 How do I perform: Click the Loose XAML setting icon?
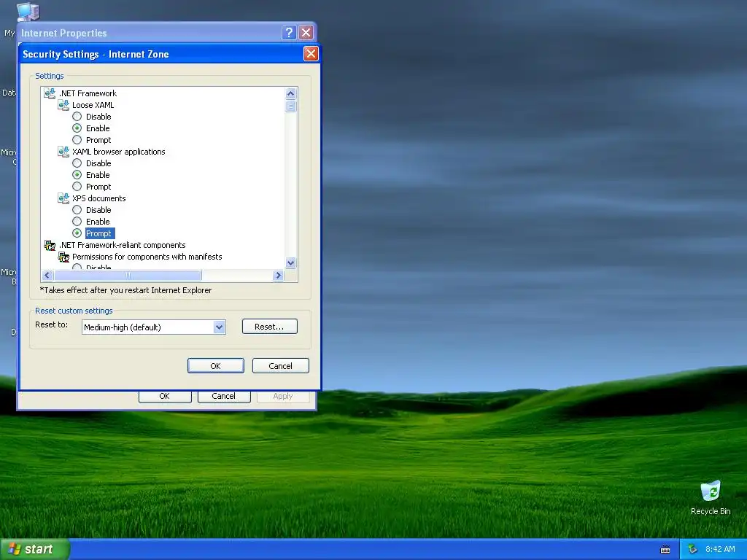(x=63, y=105)
